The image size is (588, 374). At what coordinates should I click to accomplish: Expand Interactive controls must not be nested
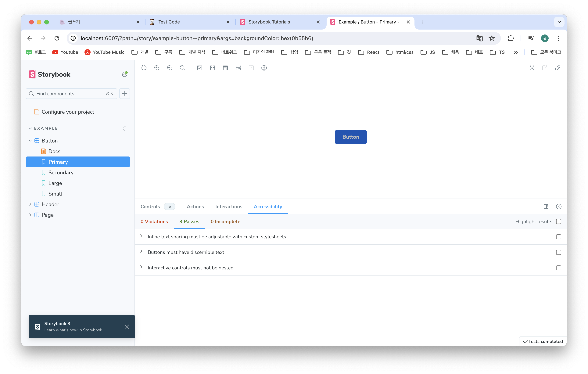pyautogui.click(x=141, y=267)
